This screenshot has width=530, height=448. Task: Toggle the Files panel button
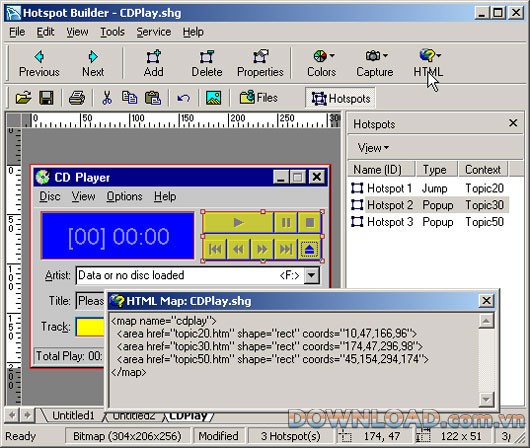click(x=259, y=98)
